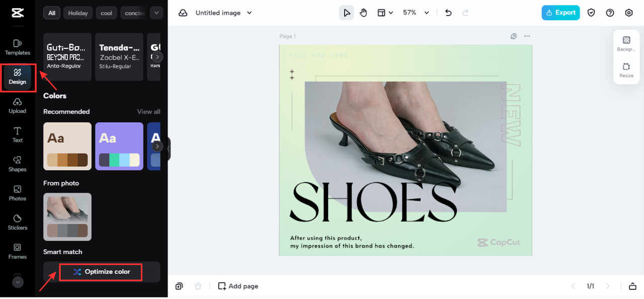Click the Resize canvas button
Viewport: 644px width, 299px height.
(626, 70)
